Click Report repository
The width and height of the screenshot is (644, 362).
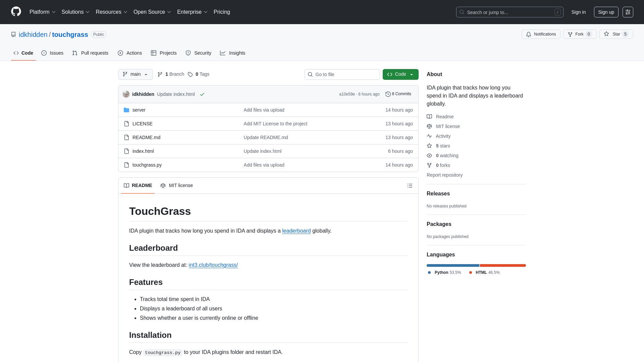pos(444,175)
